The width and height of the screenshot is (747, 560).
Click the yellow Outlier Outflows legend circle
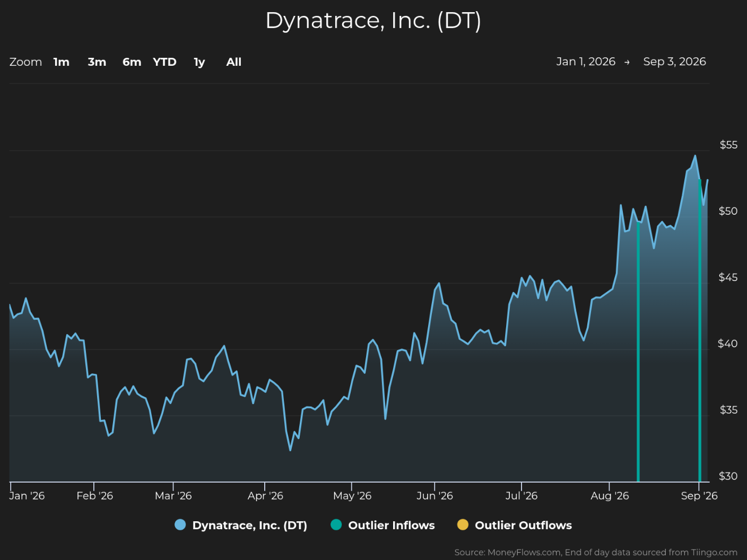pyautogui.click(x=463, y=525)
